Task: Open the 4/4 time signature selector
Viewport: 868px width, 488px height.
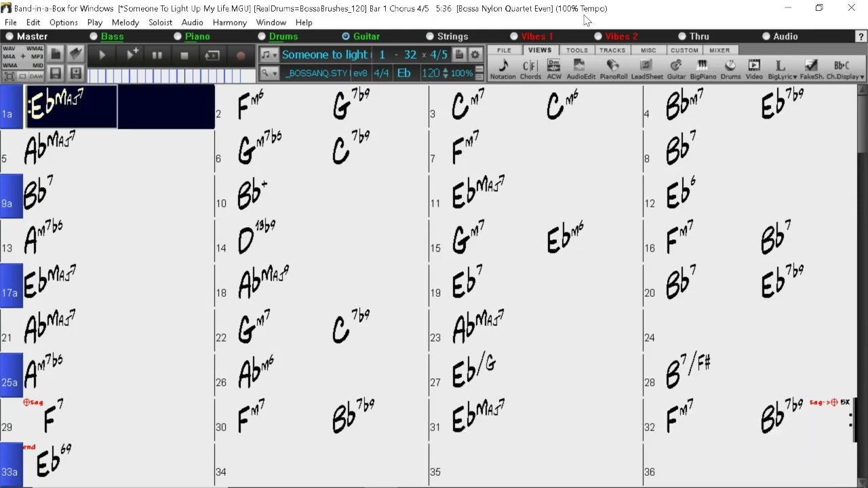Action: [382, 73]
